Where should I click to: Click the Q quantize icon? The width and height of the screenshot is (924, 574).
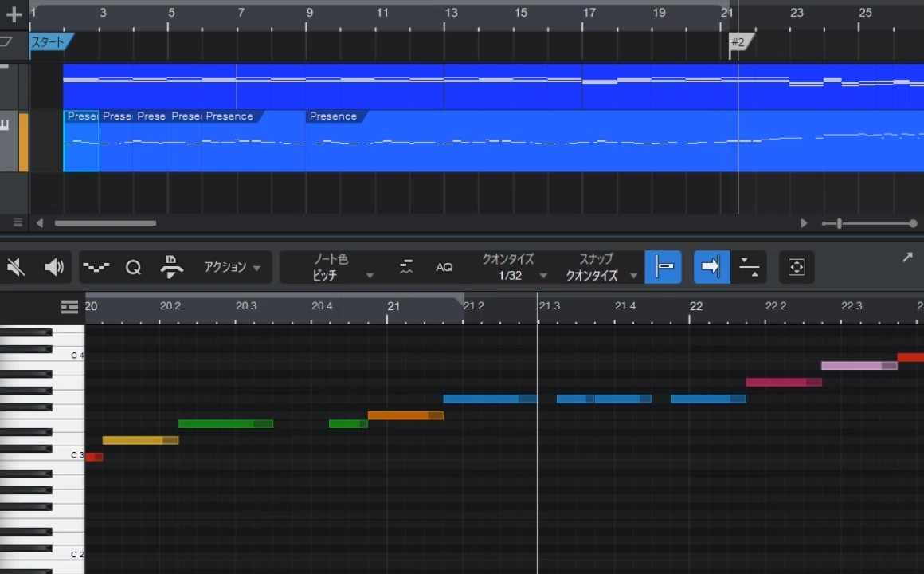pos(133,267)
